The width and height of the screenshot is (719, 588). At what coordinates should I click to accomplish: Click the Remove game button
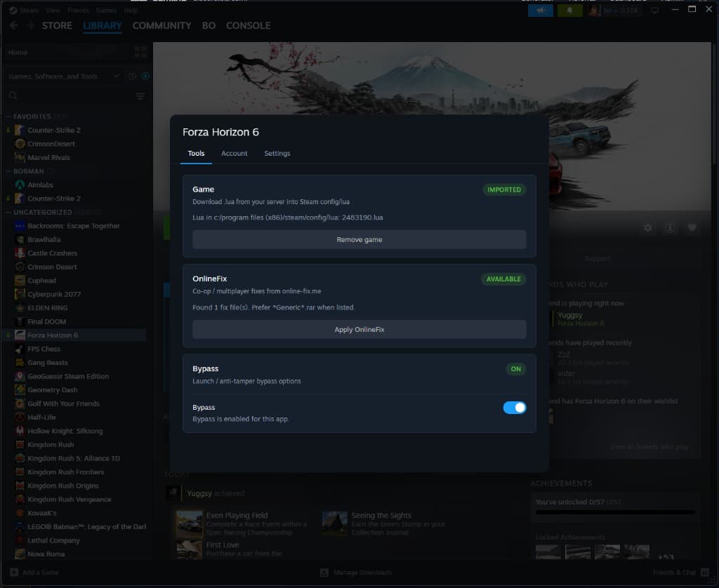tap(359, 240)
